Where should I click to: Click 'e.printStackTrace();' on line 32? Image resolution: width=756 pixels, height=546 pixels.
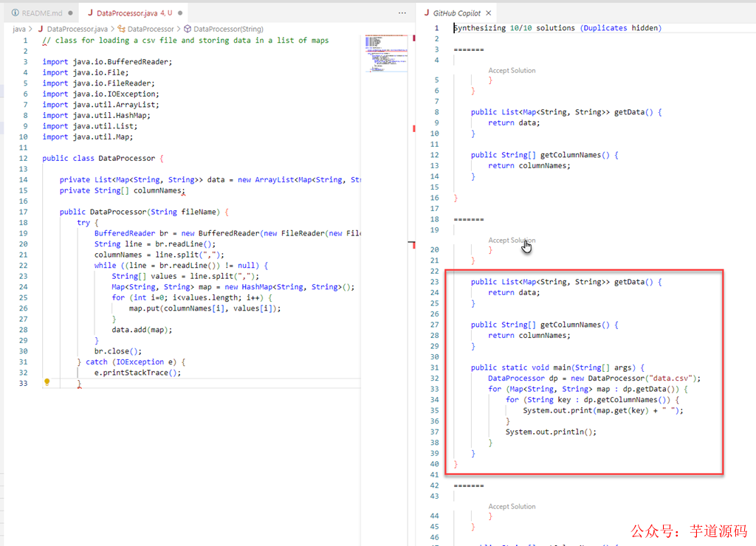pos(137,373)
